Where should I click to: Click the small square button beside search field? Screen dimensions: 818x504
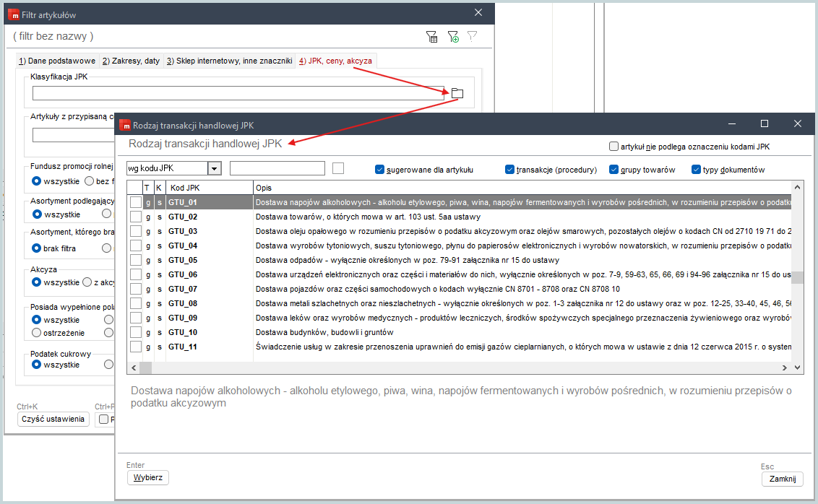337,168
